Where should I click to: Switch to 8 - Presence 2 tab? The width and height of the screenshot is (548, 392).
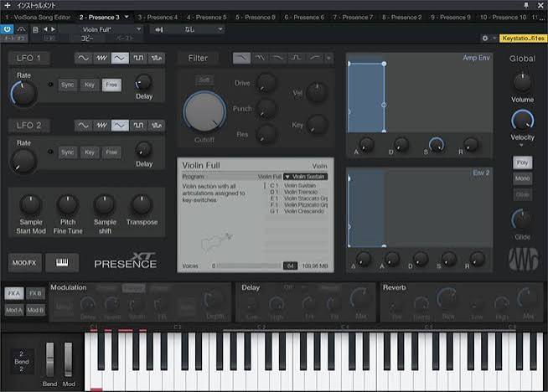pos(402,17)
